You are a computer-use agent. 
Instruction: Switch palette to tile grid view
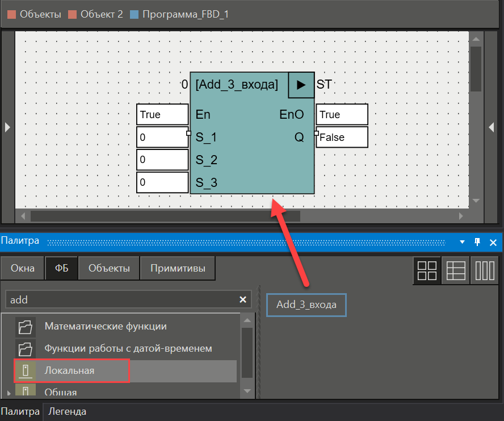[427, 269]
